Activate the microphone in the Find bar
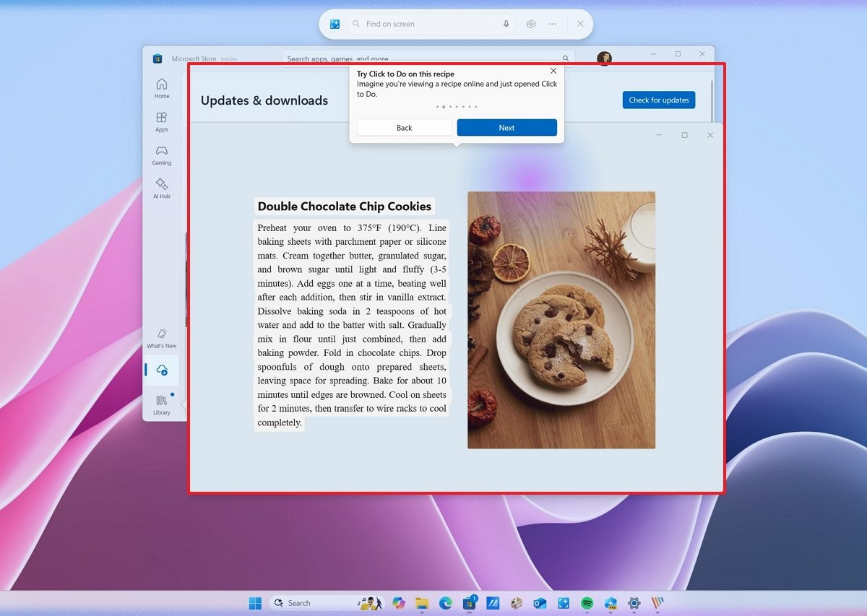 [x=506, y=24]
